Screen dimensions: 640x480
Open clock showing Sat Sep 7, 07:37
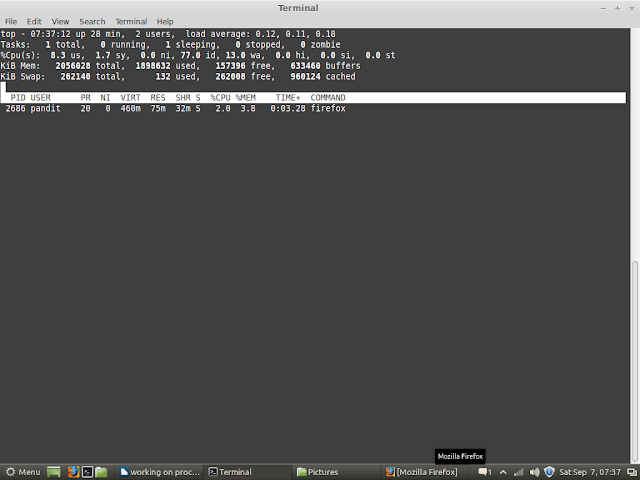589,472
